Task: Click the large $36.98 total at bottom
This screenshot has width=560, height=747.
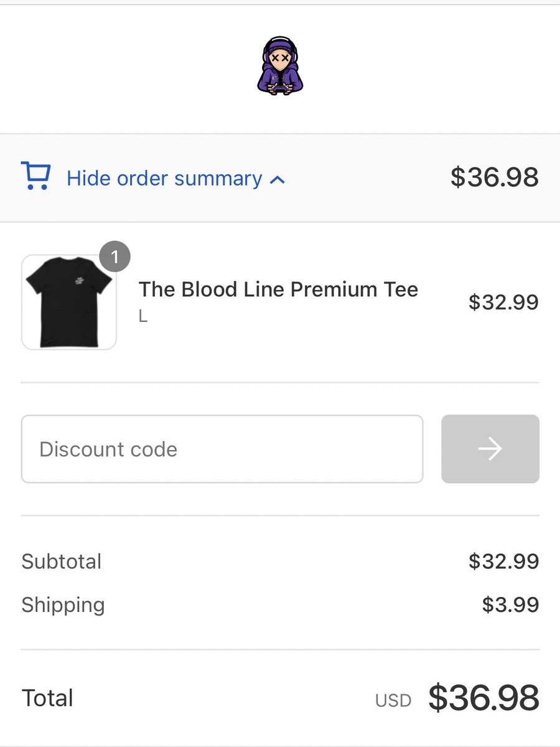Action: click(483, 698)
